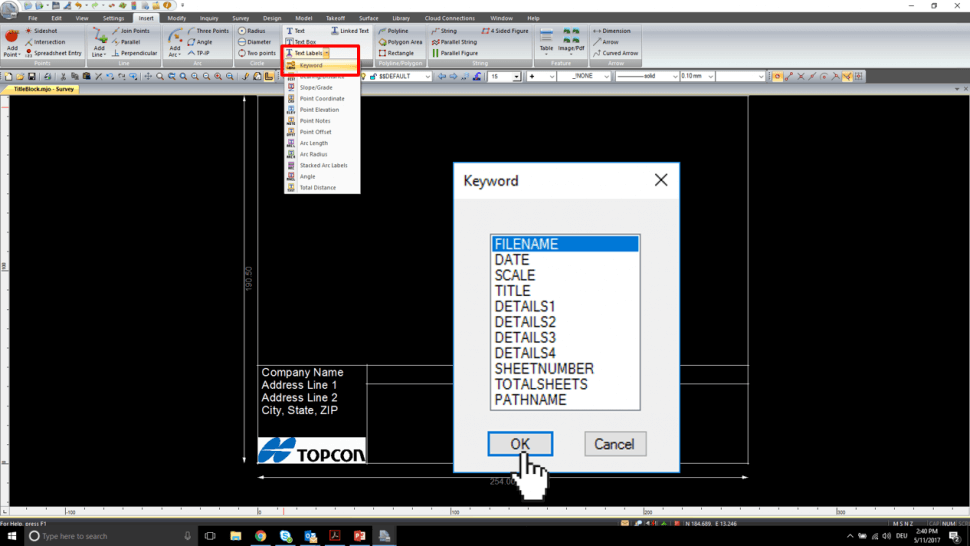The image size is (970, 546).
Task: Select the Polyline tool in the ribbon
Action: 393,31
